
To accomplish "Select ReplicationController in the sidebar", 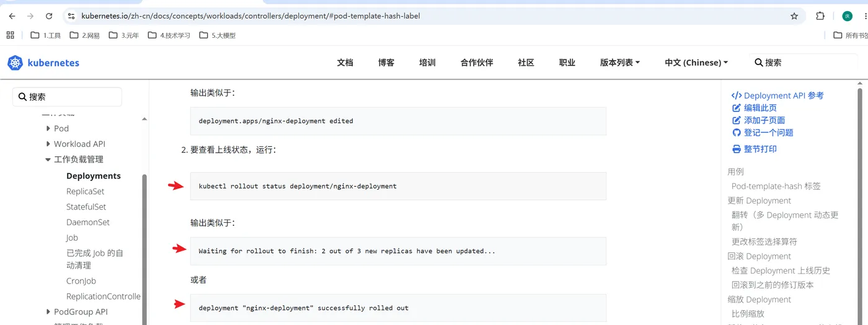I will [104, 296].
